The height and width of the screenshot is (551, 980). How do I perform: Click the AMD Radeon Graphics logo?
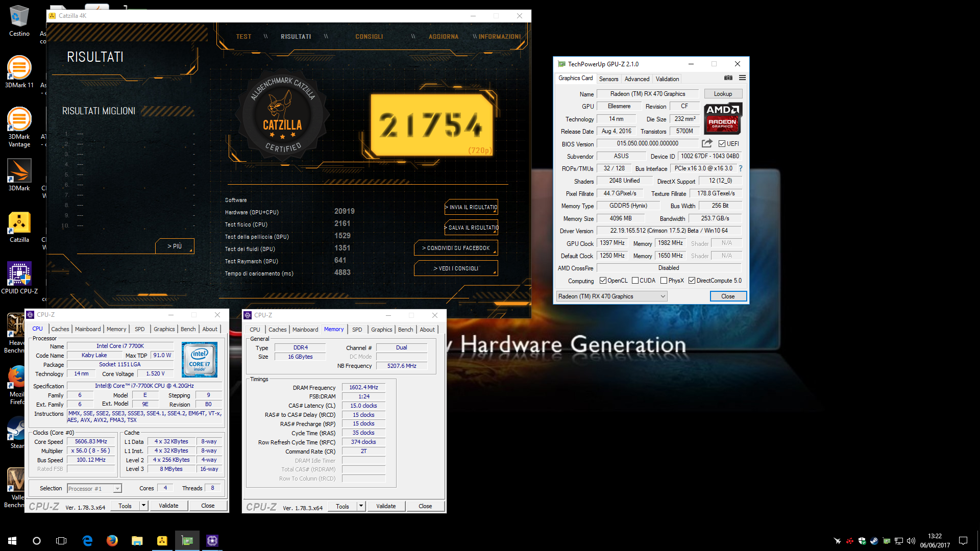[723, 118]
